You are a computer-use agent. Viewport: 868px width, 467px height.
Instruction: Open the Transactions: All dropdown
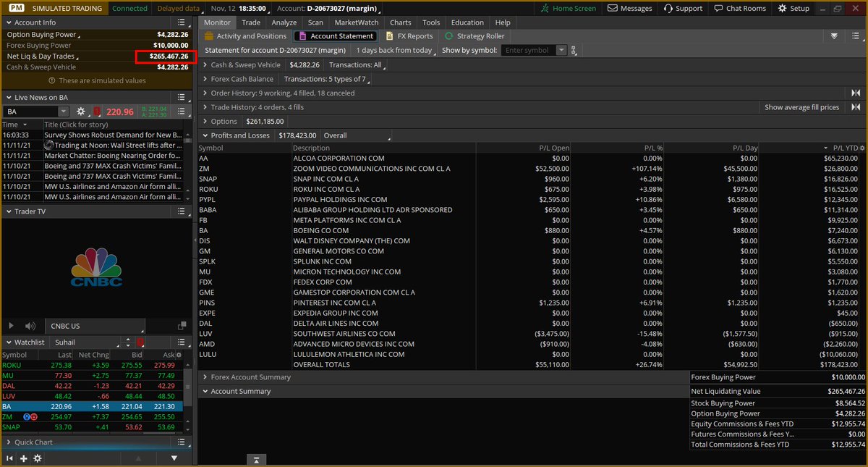pos(357,64)
